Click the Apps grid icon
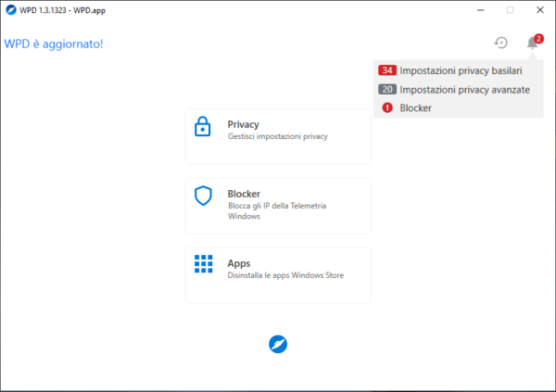556x392 pixels. (x=204, y=264)
